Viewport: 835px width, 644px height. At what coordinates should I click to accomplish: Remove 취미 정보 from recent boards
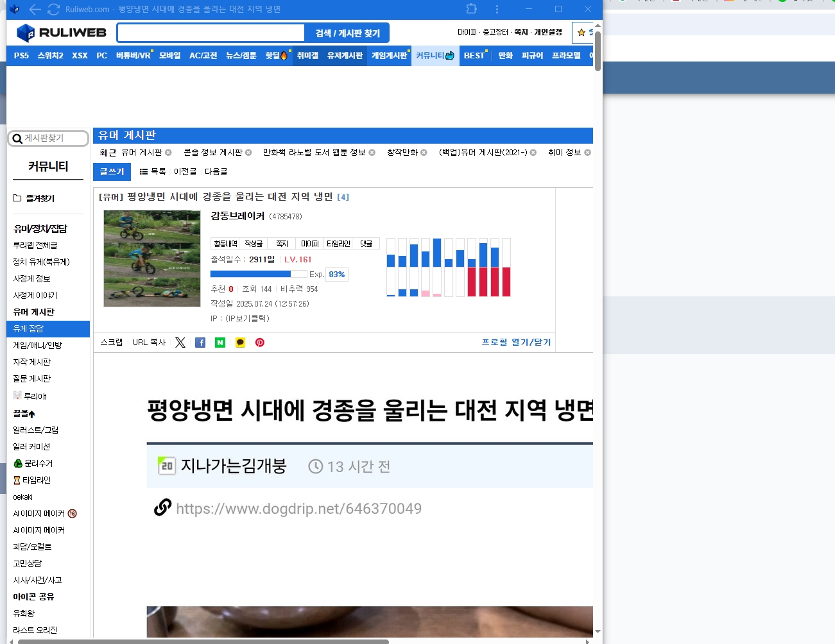[587, 153]
